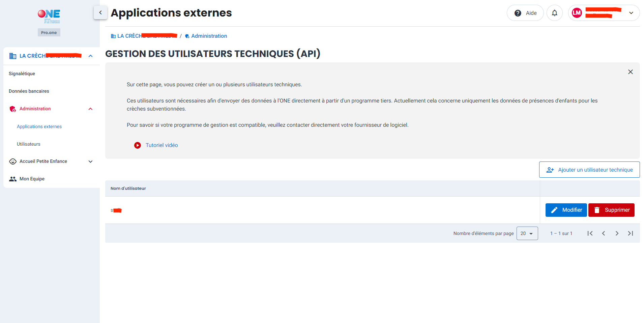Image resolution: width=644 pixels, height=323 pixels.
Task: Delete the user with Supprimer
Action: coord(611,210)
